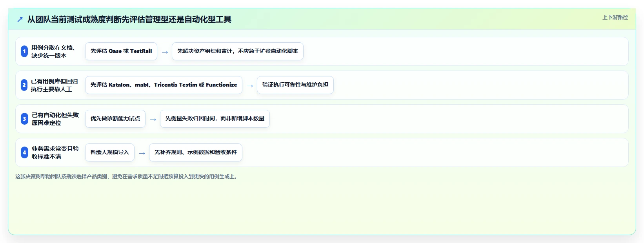This screenshot has height=243, width=644.
Task: Click the arrow icon beside the heading
Action: coord(20,19)
